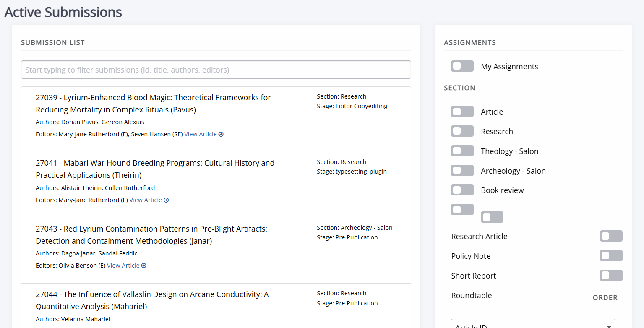
Task: Toggle the Policy Note switch
Action: tap(611, 256)
